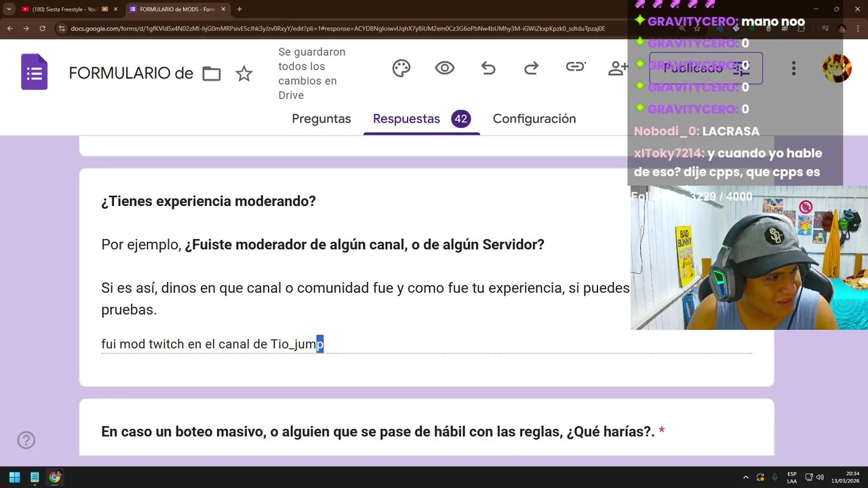Click the answer text about Tio_jump
The height and width of the screenshot is (488, 868).
coord(212,344)
